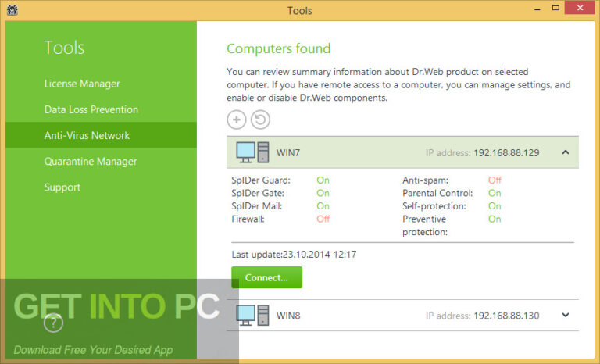This screenshot has height=364, width=600.
Task: Collapse the WIN7 computer details
Action: click(x=566, y=152)
